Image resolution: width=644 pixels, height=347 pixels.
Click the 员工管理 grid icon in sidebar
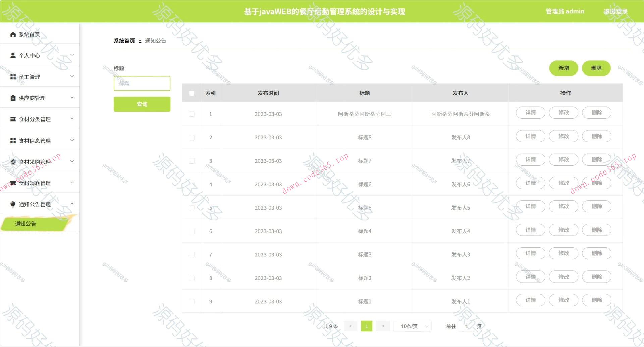13,76
